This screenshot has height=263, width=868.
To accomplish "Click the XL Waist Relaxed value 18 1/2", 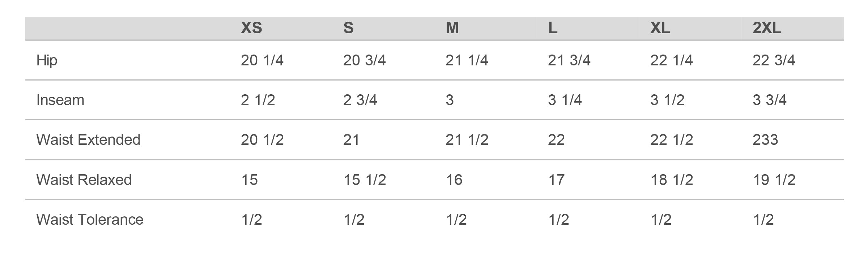I will (x=672, y=180).
